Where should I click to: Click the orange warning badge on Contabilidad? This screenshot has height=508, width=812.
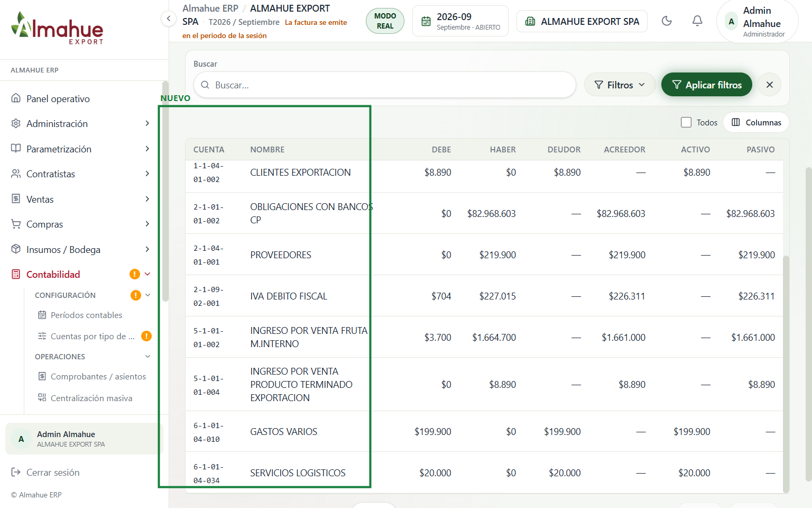point(135,274)
